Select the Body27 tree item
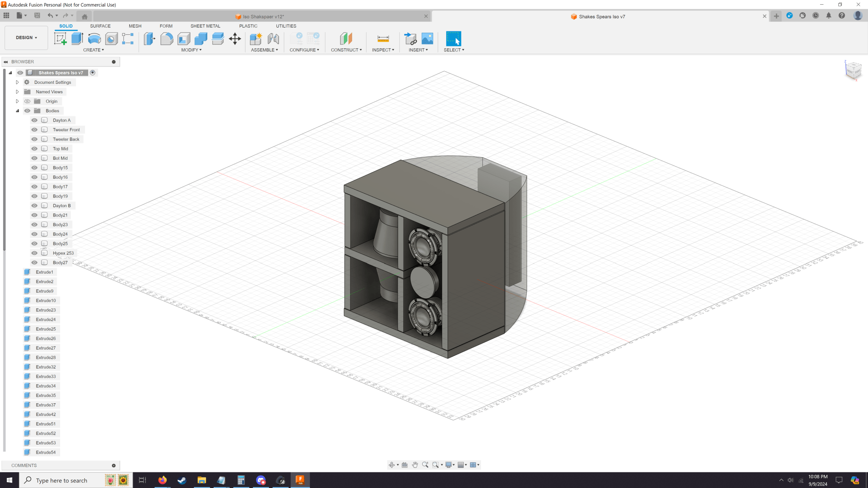The width and height of the screenshot is (868, 488). pos(60,263)
